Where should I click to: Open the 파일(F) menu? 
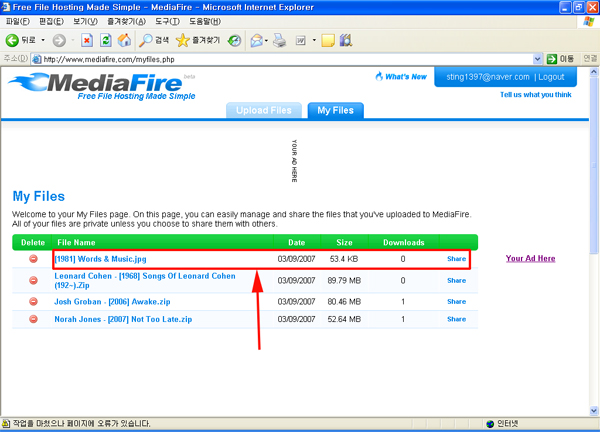point(18,21)
